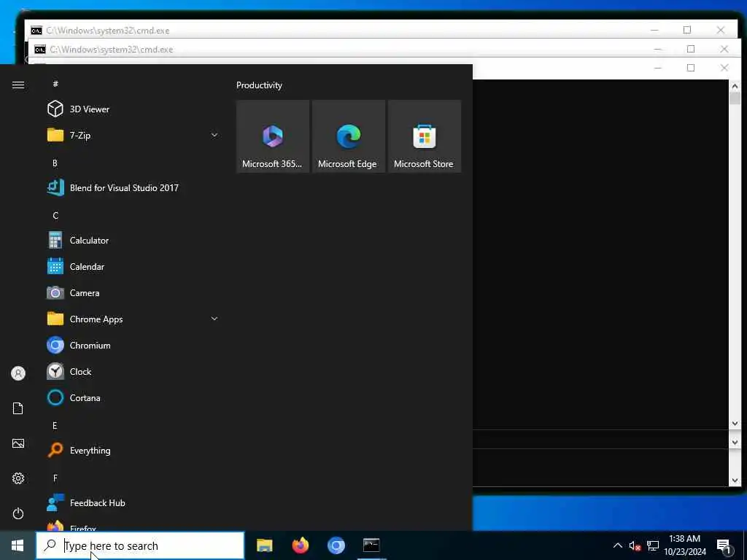Open the Chrome Apps folder entry
This screenshot has height=560, width=747.
(x=133, y=319)
